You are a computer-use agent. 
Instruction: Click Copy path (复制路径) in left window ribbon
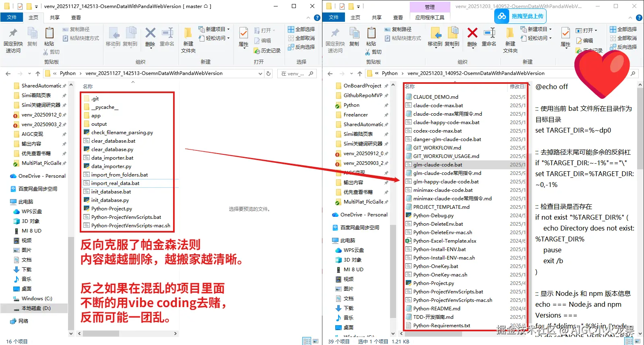click(x=76, y=29)
